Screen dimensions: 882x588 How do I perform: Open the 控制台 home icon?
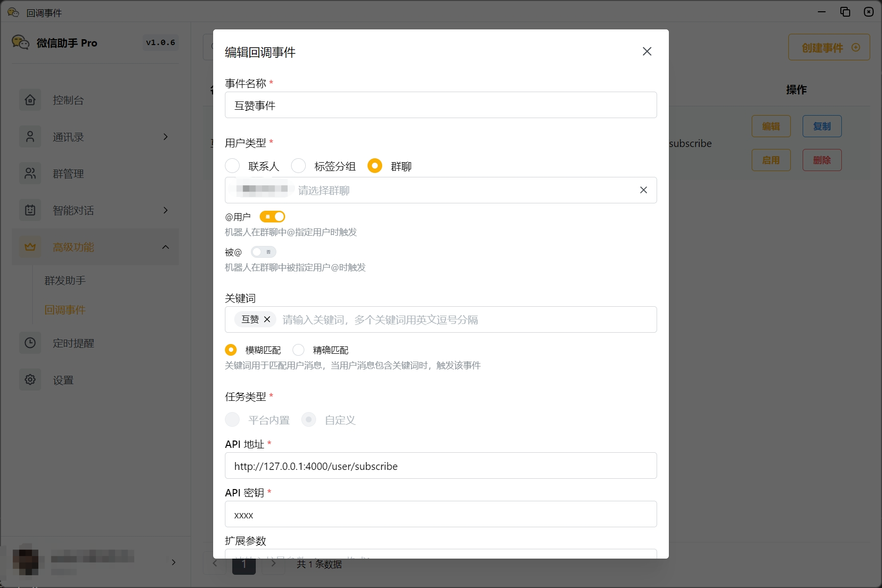(x=30, y=99)
